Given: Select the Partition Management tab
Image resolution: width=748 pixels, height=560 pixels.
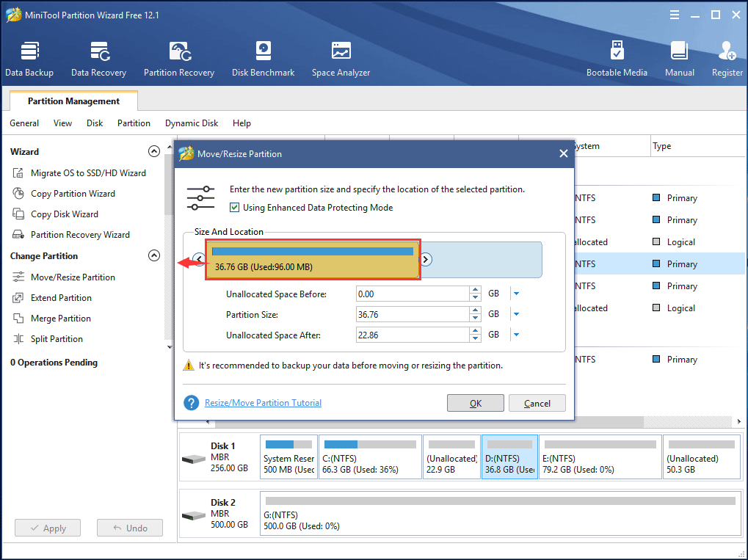Looking at the screenshot, I should (x=73, y=101).
